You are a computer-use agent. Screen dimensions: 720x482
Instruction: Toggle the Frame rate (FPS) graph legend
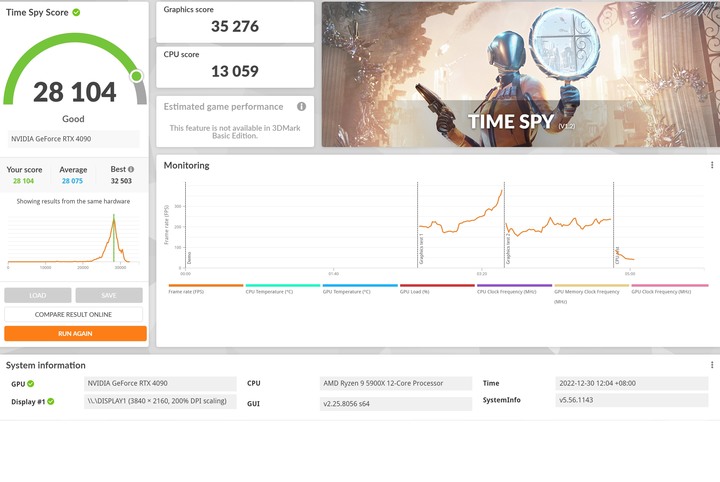point(205,289)
